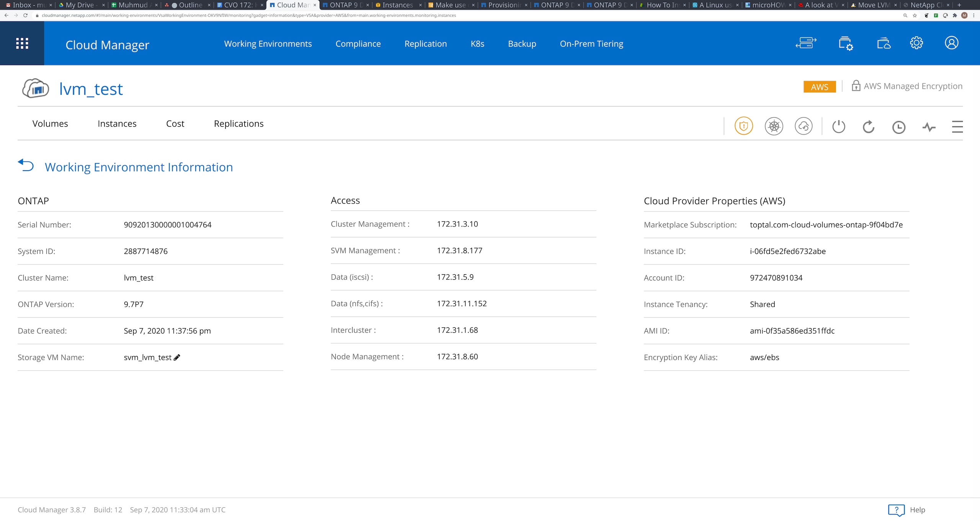Open the hamburger menu icon
The image size is (980, 521).
(957, 127)
